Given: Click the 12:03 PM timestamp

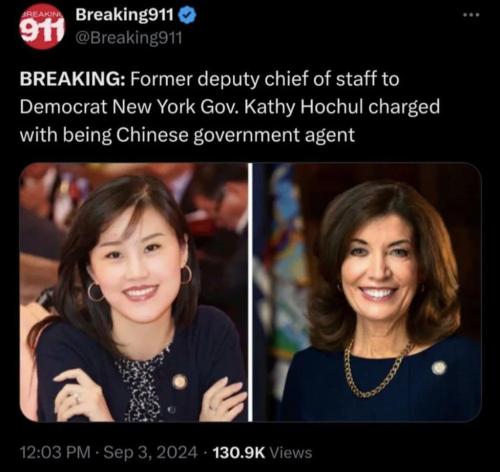Looking at the screenshot, I should click(x=55, y=453).
